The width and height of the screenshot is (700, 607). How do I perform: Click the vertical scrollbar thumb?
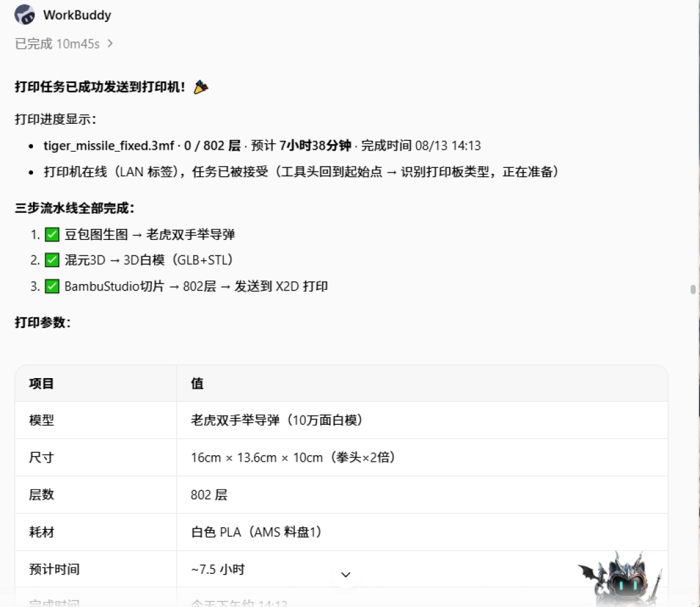click(x=693, y=289)
